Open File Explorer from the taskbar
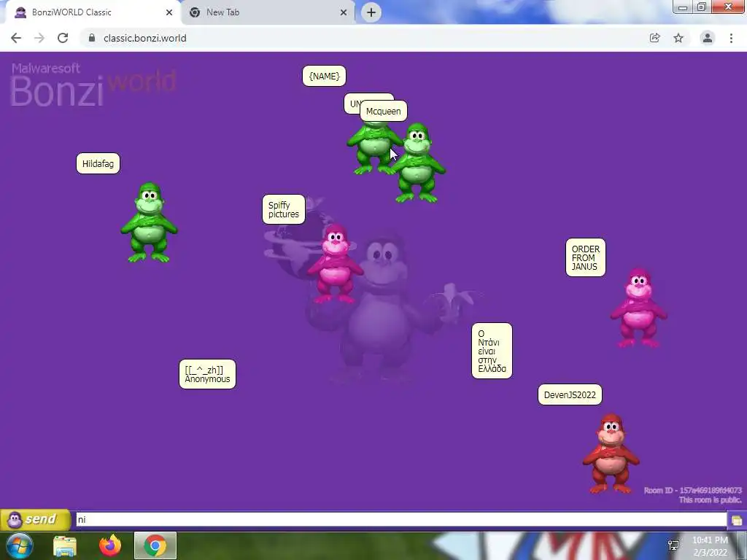Viewport: 747px width, 560px height. pyautogui.click(x=65, y=545)
